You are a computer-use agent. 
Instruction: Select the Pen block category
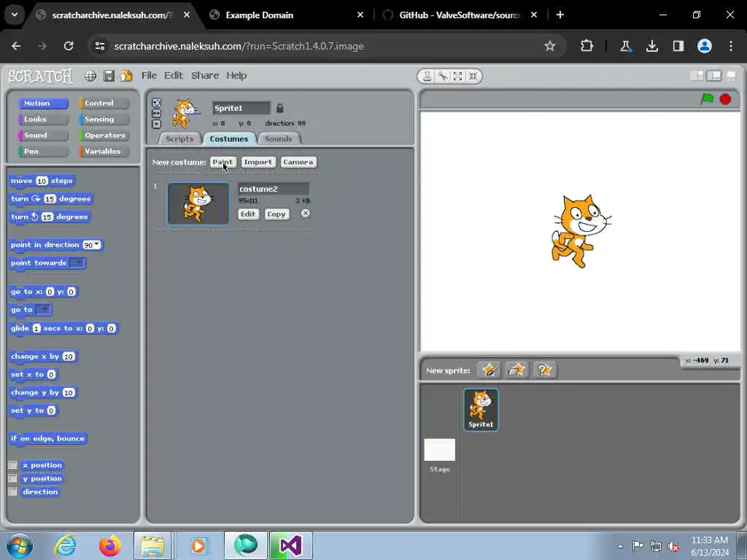coord(43,152)
